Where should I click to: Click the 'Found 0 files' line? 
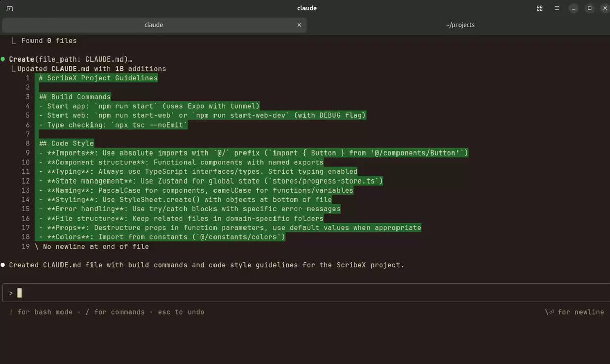pyautogui.click(x=49, y=41)
